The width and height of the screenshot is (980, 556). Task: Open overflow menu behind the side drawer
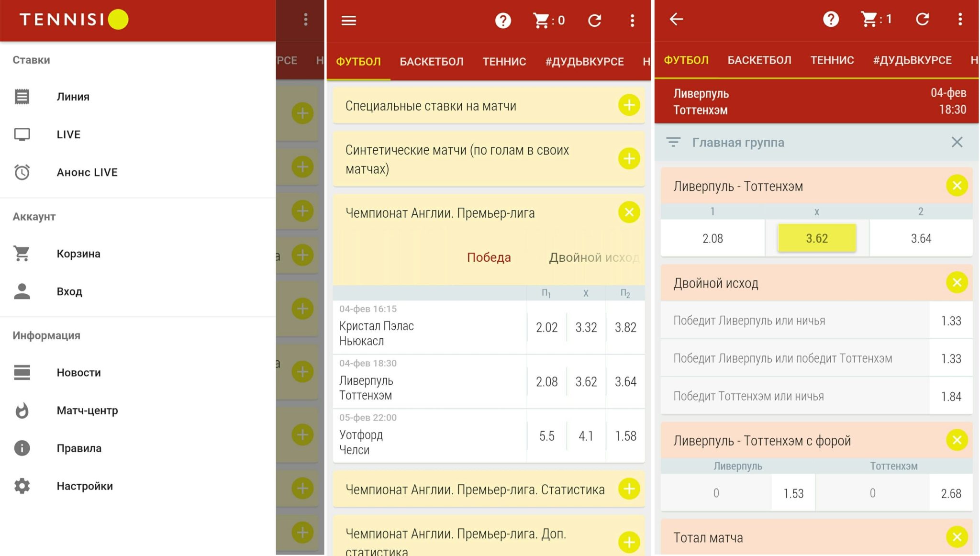pos(305,20)
